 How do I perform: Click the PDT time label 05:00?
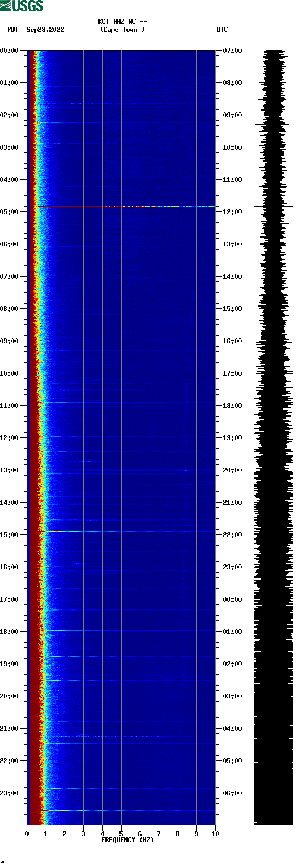click(9, 212)
